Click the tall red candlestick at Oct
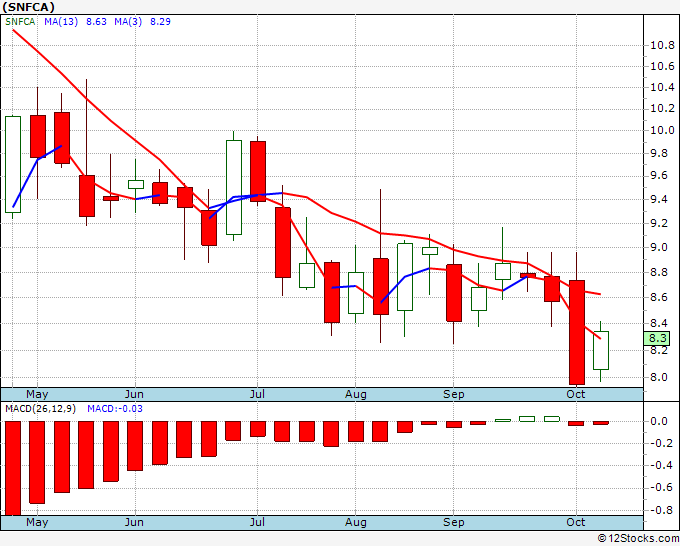The height and width of the screenshot is (546, 680). click(577, 332)
